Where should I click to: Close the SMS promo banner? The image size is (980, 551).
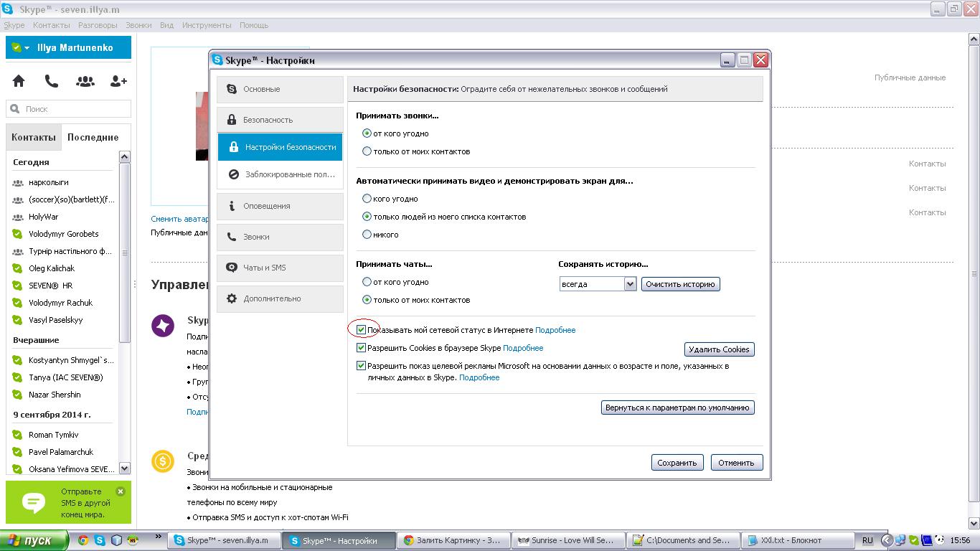(x=121, y=491)
